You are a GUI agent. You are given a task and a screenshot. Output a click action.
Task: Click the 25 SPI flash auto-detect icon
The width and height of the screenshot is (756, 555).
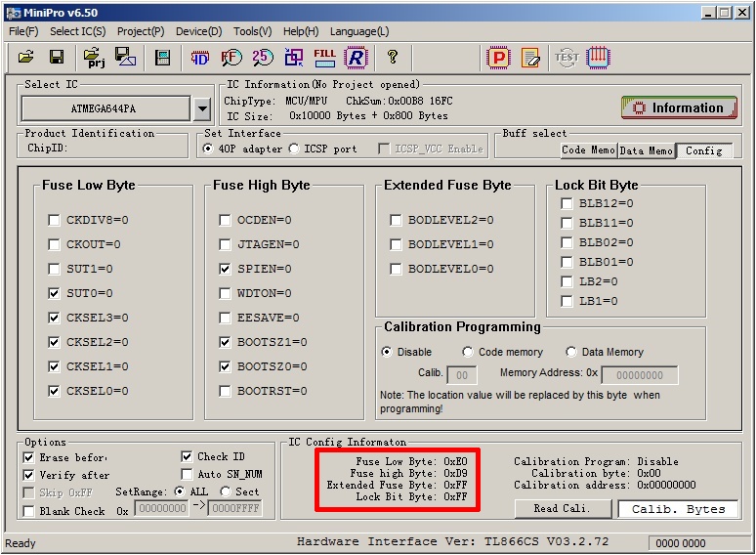point(263,58)
